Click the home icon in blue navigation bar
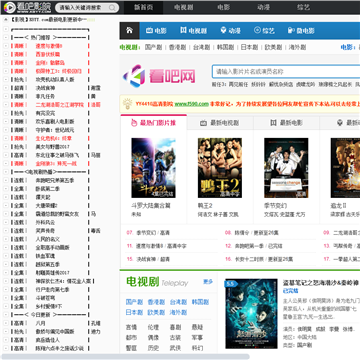Viewport: 360px width, 360px height. click(129, 31)
